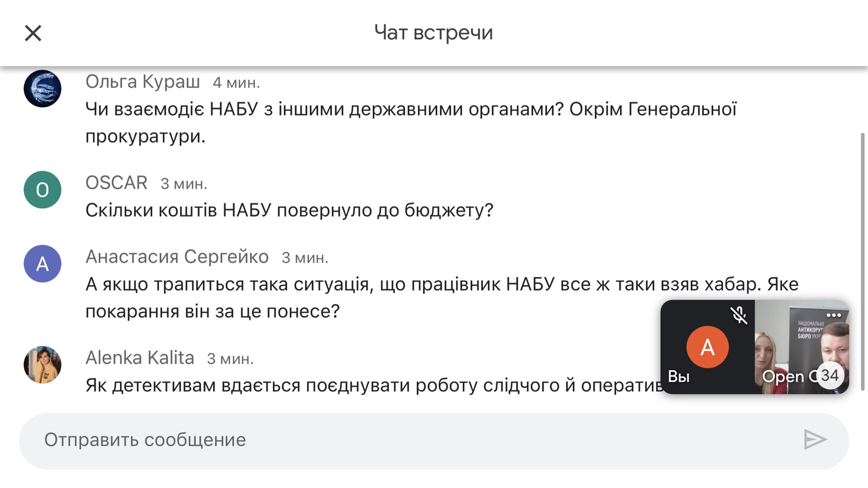Viewport: 868px width, 488px height.
Task: Tap the muted microphone icon on self view
Action: coord(739,315)
